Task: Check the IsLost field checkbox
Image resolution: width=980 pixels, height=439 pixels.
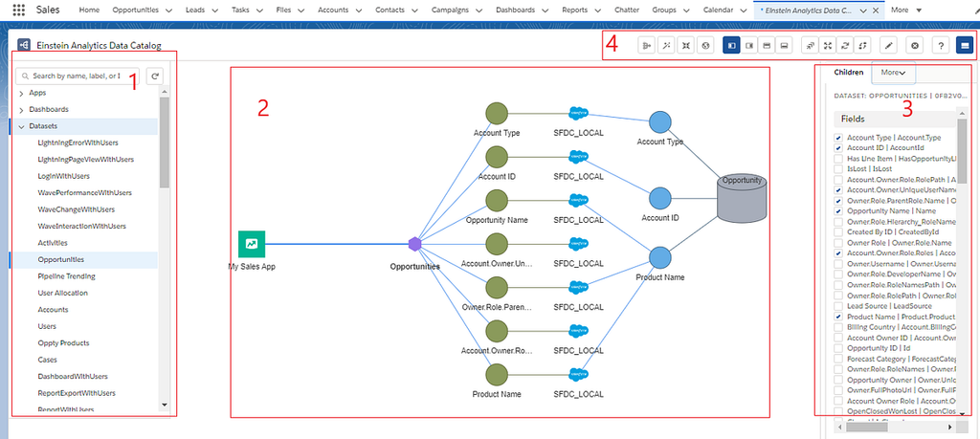Action: (x=838, y=168)
